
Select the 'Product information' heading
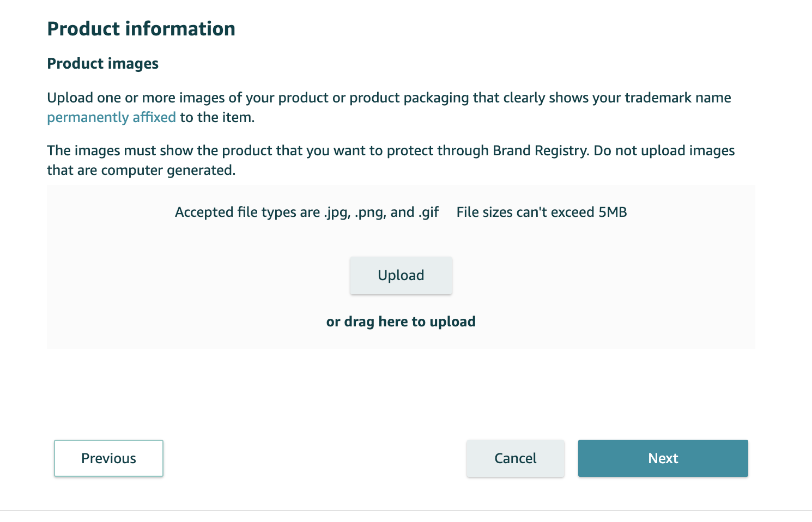[141, 29]
